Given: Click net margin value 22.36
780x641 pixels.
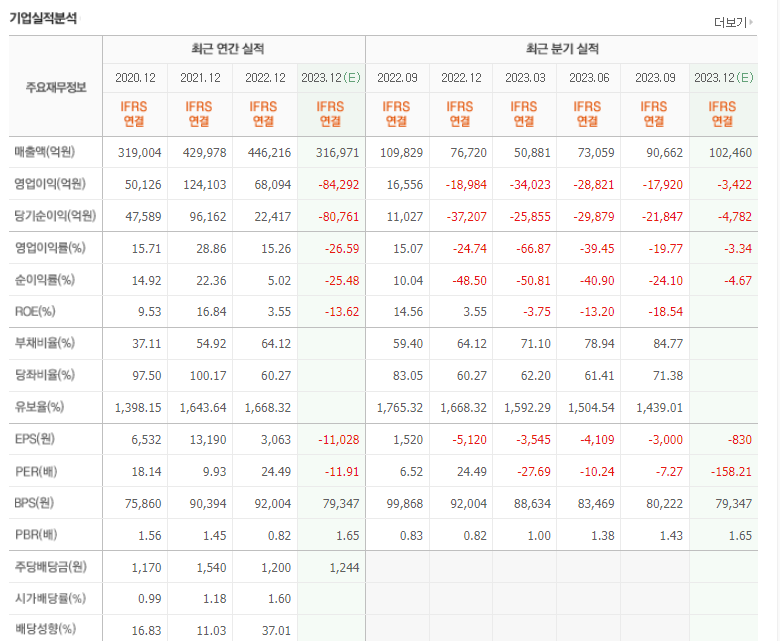Looking at the screenshot, I should (x=211, y=280).
